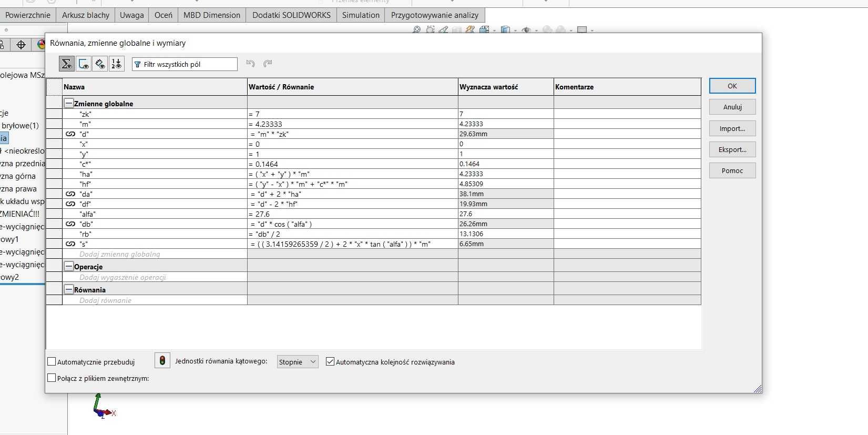Open the Oceń tab
This screenshot has width=868, height=435.
pyautogui.click(x=164, y=15)
